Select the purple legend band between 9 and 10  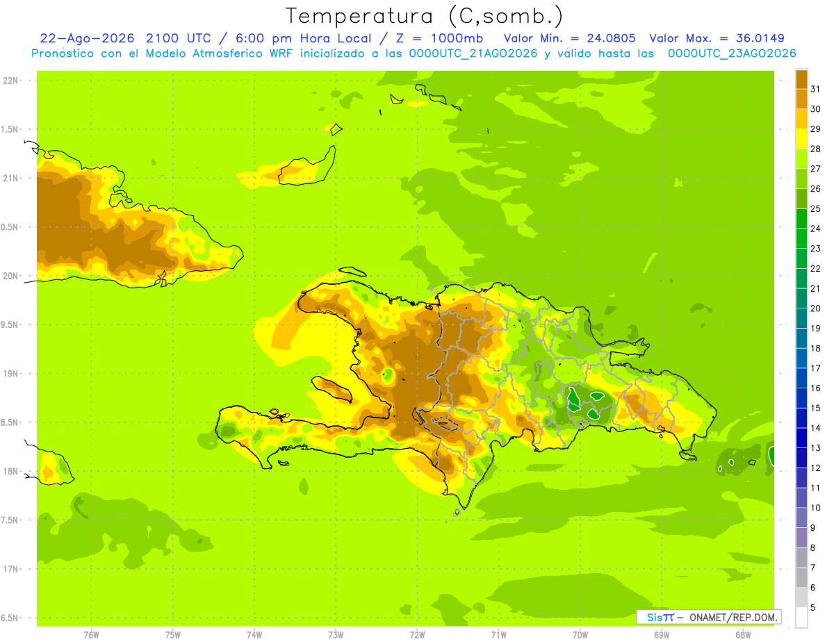[801, 518]
